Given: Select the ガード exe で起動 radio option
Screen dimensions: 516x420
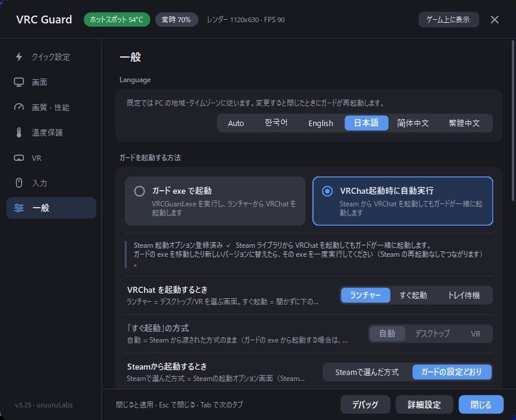Looking at the screenshot, I should (x=215, y=201).
